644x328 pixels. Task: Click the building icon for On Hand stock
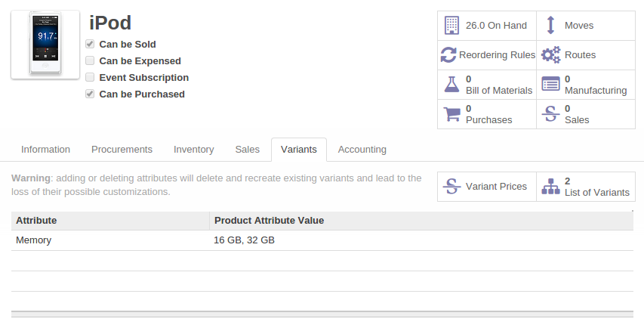click(x=451, y=26)
